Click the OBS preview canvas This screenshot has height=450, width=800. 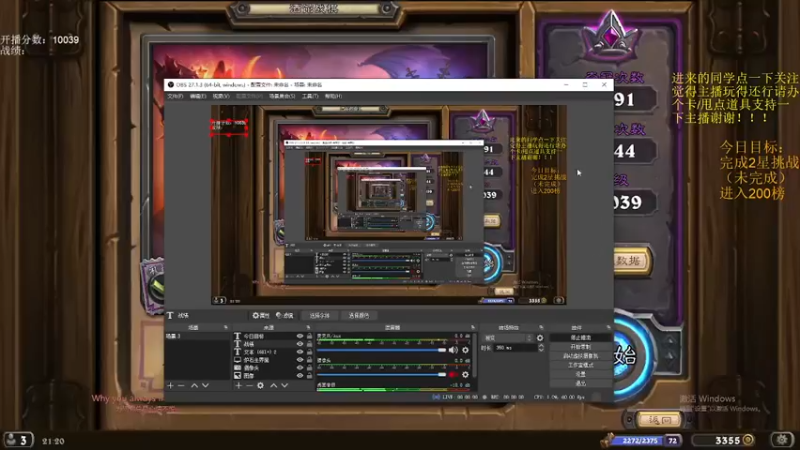389,205
